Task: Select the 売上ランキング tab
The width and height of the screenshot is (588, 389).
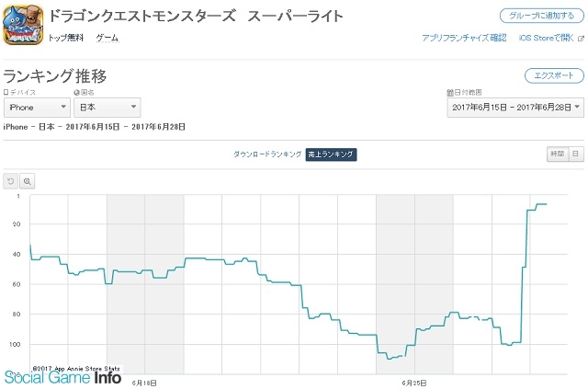Action: pos(331,154)
